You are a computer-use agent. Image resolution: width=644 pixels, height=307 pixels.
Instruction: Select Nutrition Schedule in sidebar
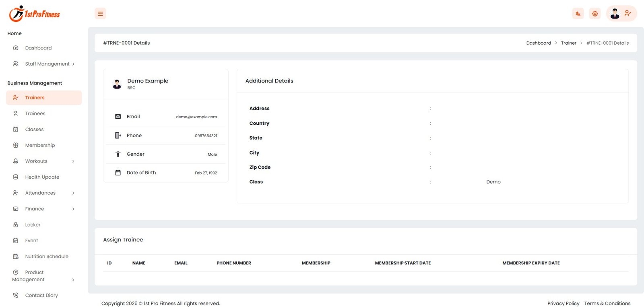point(47,256)
